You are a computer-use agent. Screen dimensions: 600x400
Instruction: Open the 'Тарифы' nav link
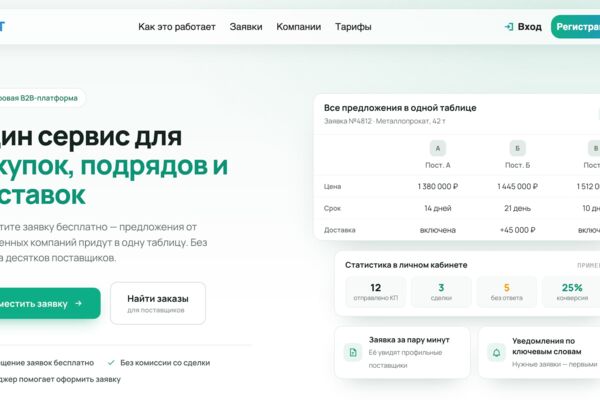(x=353, y=27)
